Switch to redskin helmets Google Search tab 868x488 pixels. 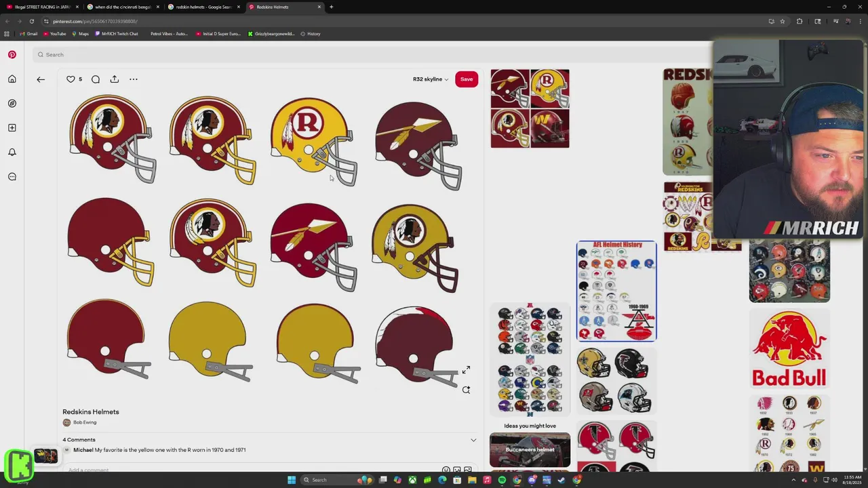pos(204,7)
